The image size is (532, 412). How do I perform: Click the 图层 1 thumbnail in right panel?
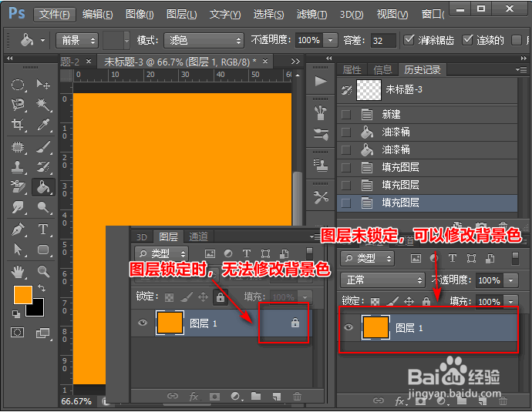click(x=375, y=327)
